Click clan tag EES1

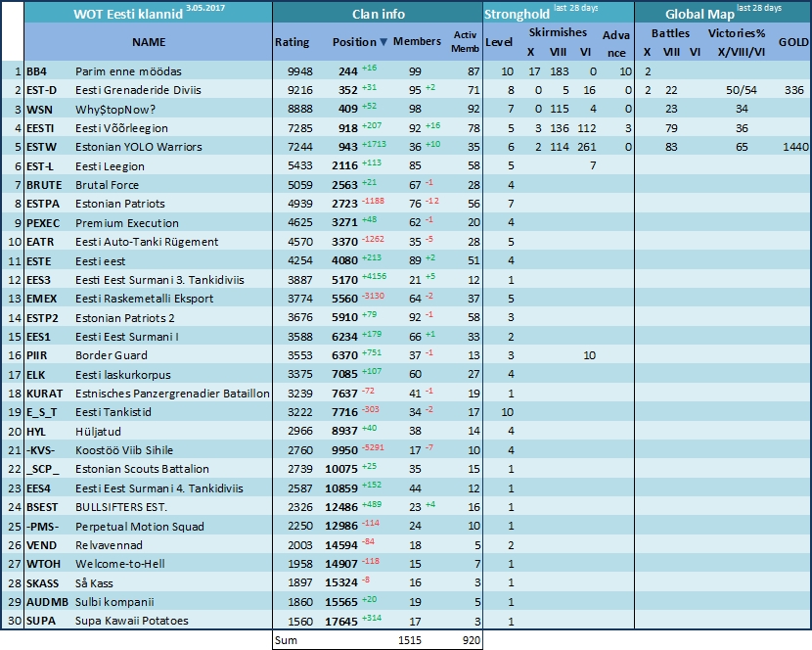coord(39,337)
